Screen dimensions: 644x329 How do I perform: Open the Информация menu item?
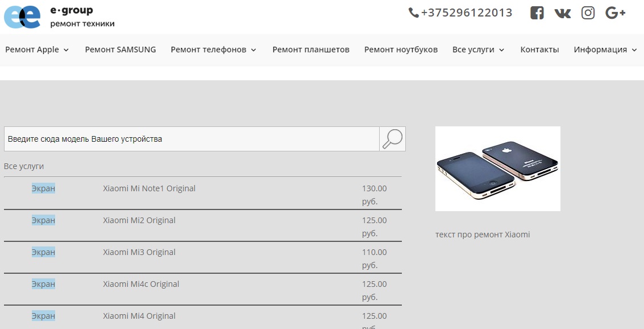600,50
